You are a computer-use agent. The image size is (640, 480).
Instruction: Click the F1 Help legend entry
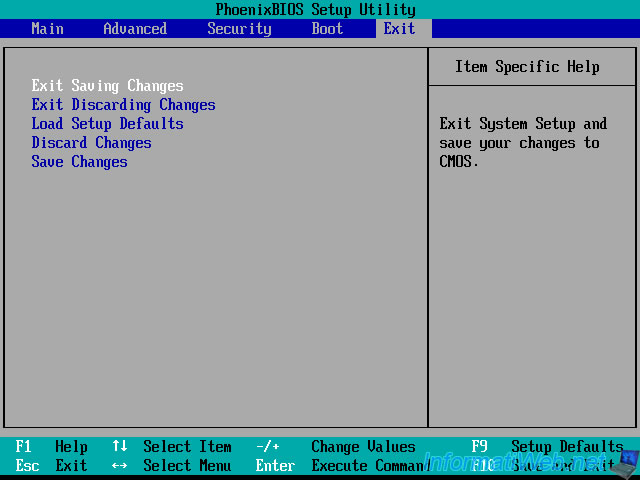click(x=51, y=447)
